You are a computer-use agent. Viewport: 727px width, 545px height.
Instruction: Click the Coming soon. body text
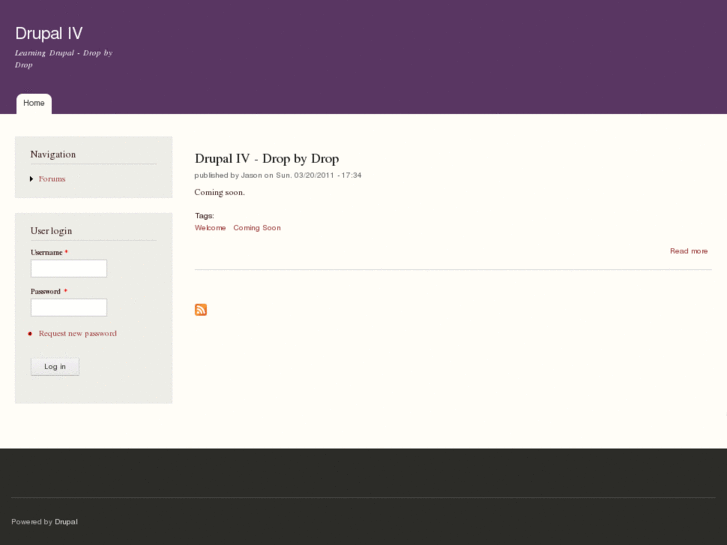[219, 192]
